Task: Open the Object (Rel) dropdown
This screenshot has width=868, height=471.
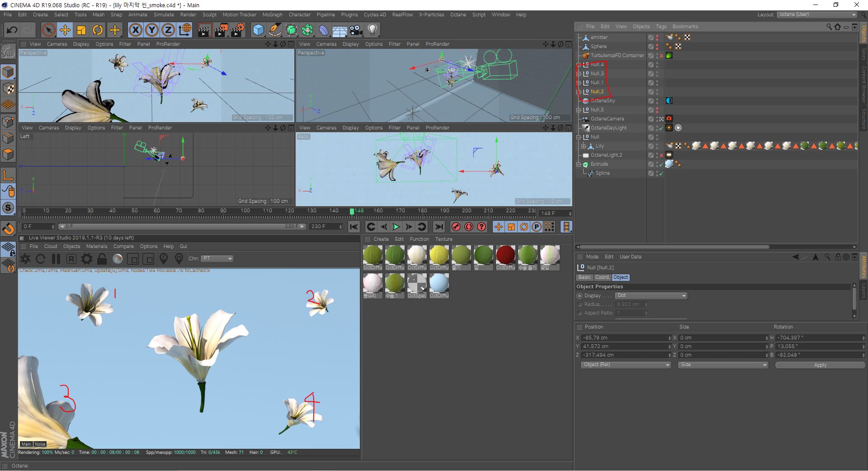Action: click(x=626, y=365)
